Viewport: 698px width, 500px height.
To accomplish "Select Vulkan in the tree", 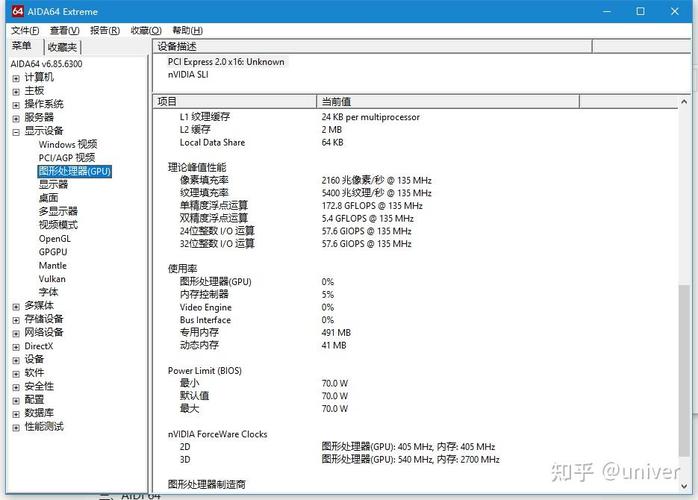I will (52, 279).
